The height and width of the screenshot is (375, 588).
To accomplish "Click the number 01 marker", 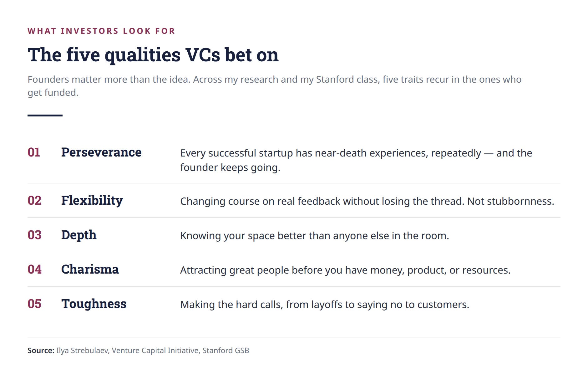I will [x=34, y=152].
